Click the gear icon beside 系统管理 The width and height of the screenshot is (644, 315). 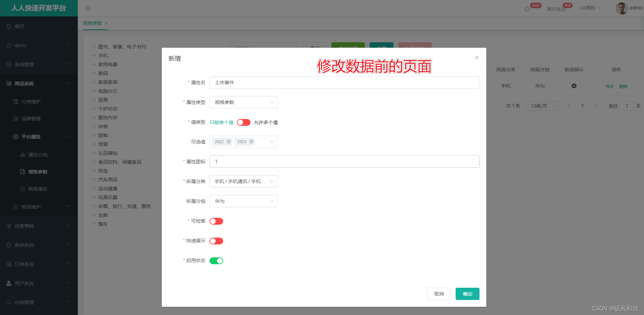point(9,64)
